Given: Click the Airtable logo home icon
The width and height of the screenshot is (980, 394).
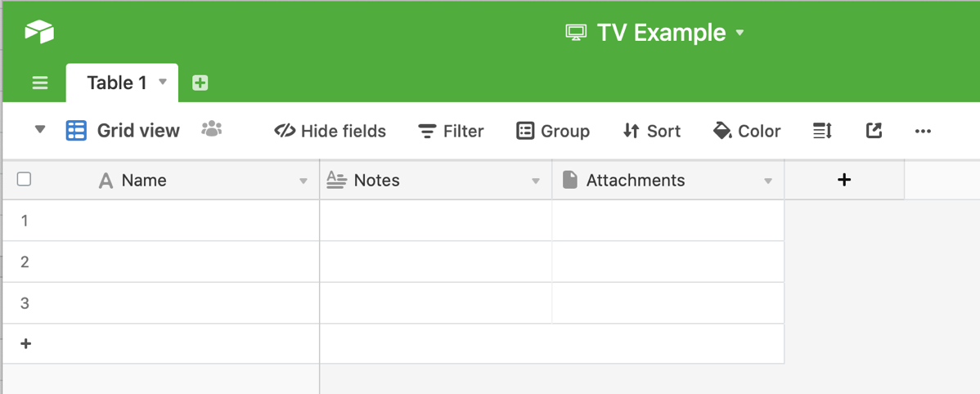Looking at the screenshot, I should 39,31.
